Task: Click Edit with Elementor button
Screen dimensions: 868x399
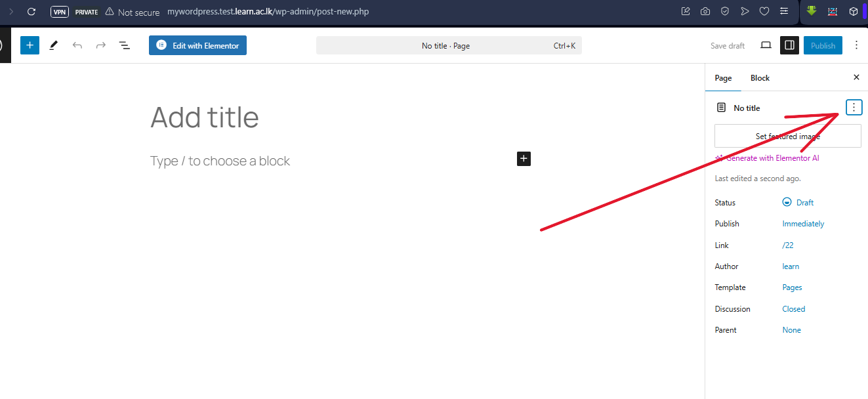Action: pos(197,45)
